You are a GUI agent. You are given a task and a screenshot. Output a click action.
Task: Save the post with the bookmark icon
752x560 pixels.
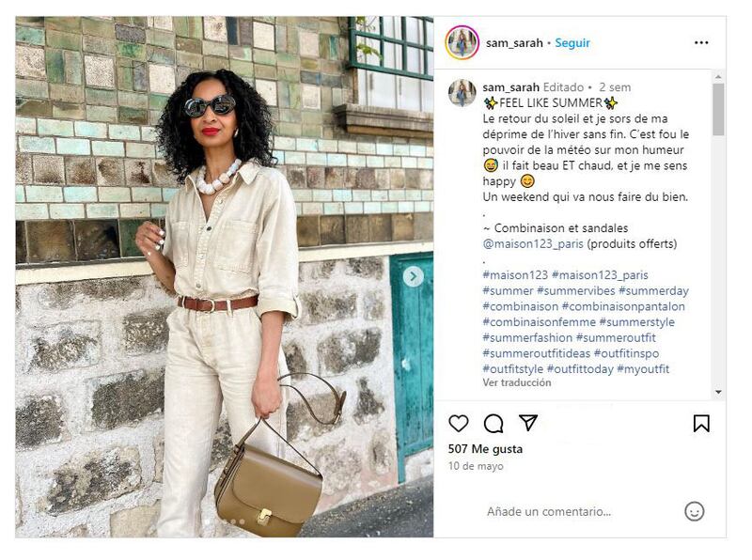click(701, 424)
